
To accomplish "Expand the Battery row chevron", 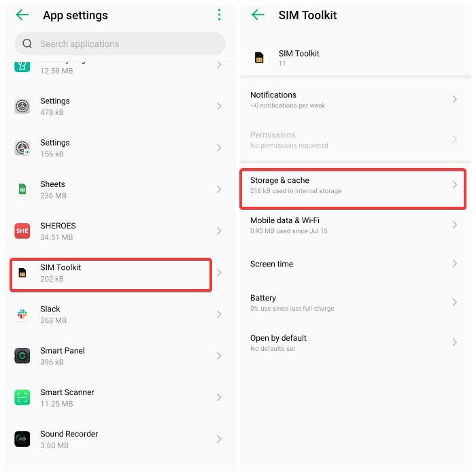I will coord(454,302).
